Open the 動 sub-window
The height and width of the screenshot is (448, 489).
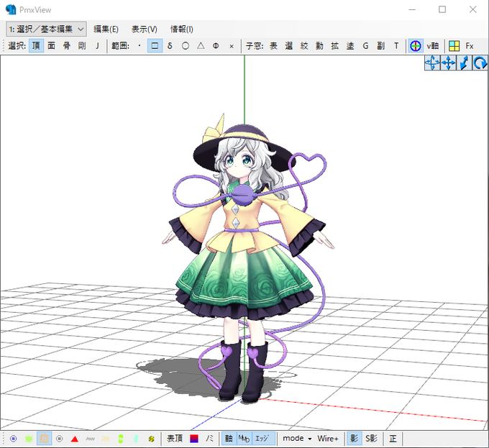click(319, 46)
